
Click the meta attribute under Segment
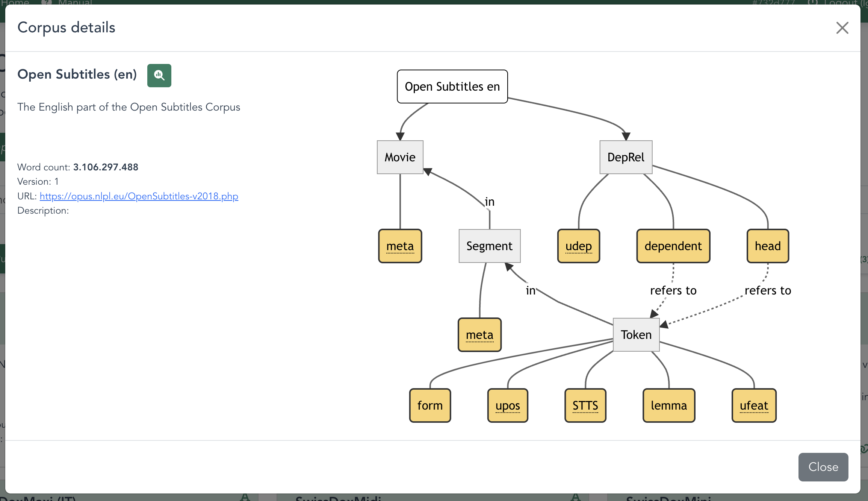[479, 335]
